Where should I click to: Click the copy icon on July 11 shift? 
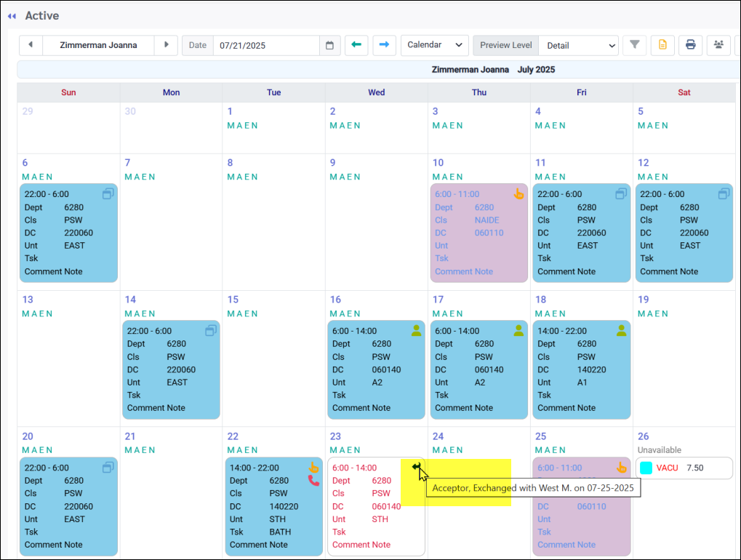click(x=621, y=193)
